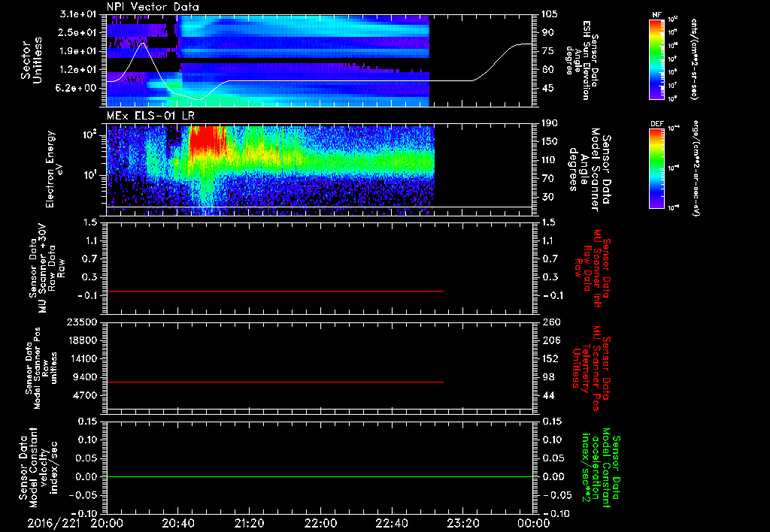Click the 1.2e+01 Sector tick label
This screenshot has width=770, height=532.
click(78, 69)
